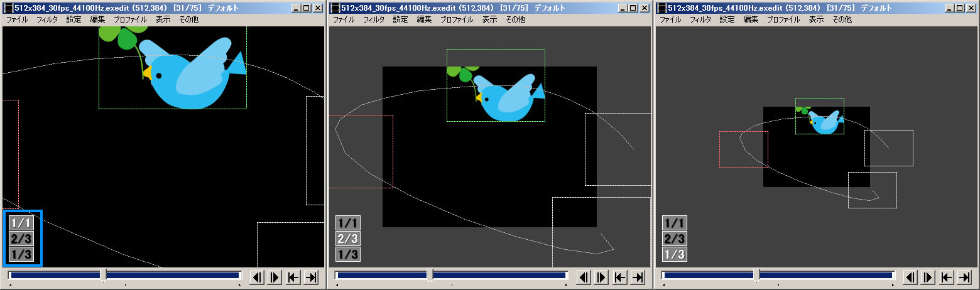
Task: Open プロファイル menu in left window
Action: [x=130, y=19]
